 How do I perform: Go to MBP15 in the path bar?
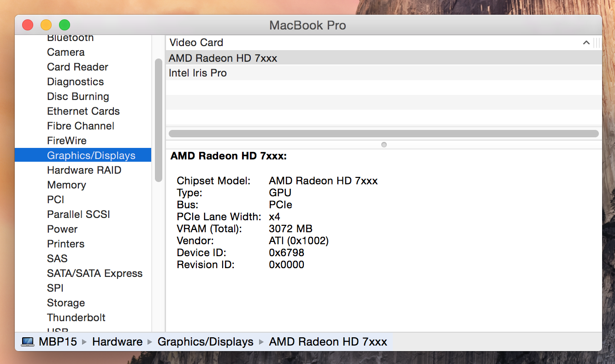click(59, 342)
